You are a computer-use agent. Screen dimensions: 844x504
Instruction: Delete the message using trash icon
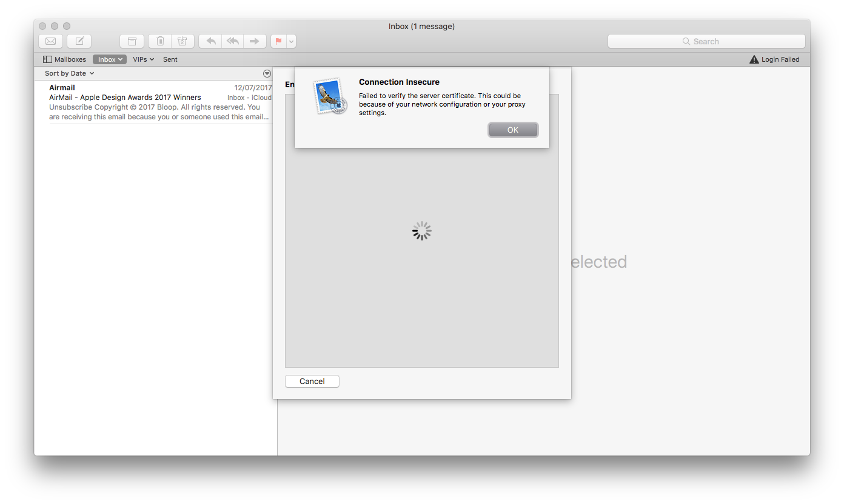[x=159, y=41]
